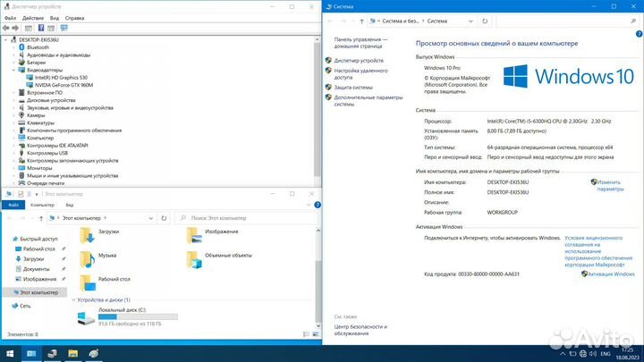Collapse the DESKTOP-EKI536U root node
This screenshot has height=362, width=644.
pos(5,40)
